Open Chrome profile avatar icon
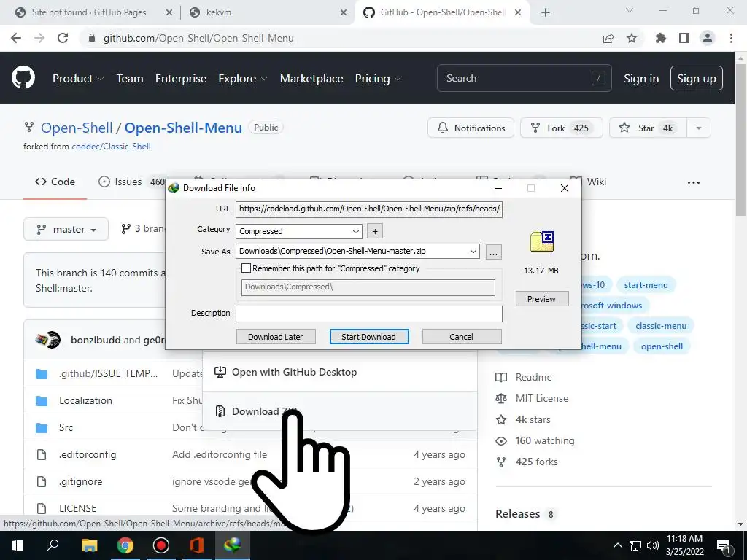747x560 pixels. click(x=708, y=38)
